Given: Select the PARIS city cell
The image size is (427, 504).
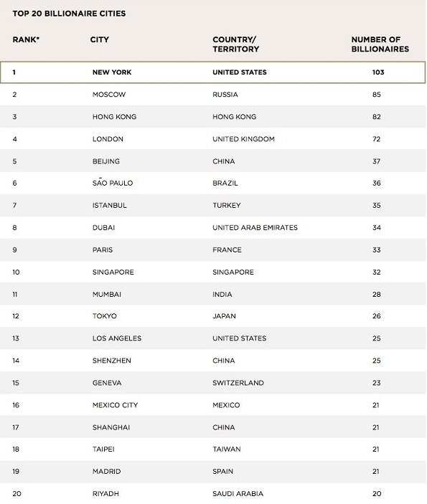Looking at the screenshot, I should [x=103, y=249].
